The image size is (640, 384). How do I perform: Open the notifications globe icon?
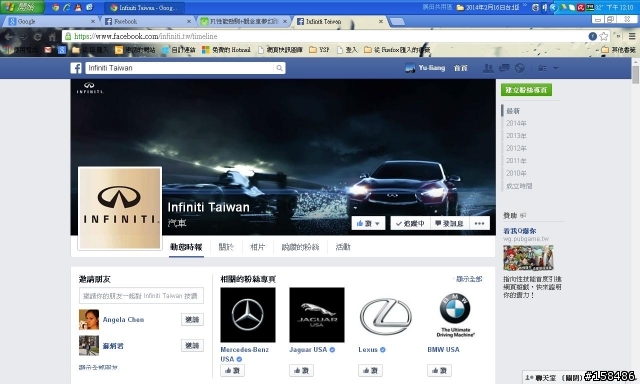tap(520, 68)
